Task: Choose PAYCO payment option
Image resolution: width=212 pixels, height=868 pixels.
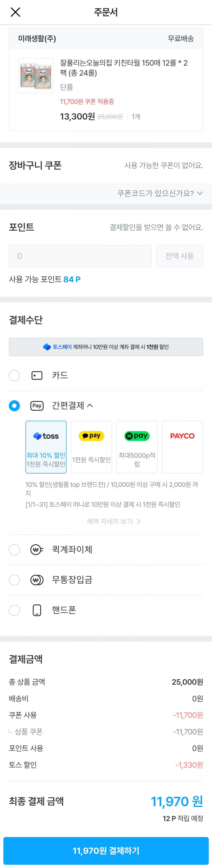Action: point(182,447)
